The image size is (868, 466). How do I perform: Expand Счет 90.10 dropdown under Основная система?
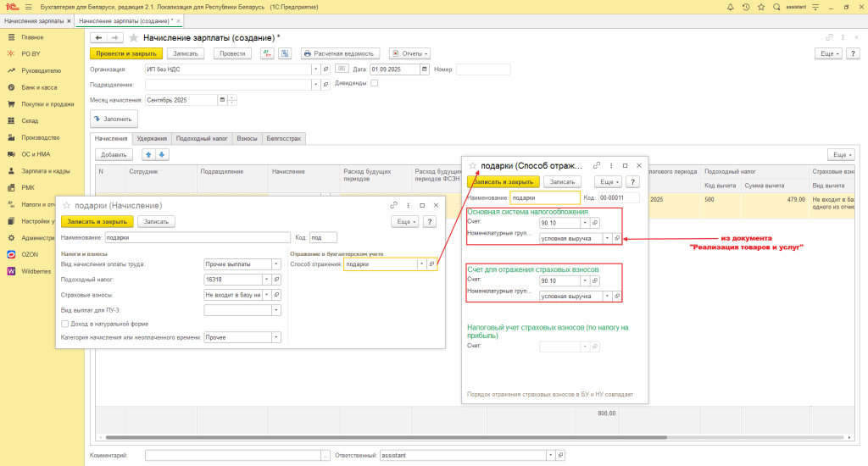[585, 223]
